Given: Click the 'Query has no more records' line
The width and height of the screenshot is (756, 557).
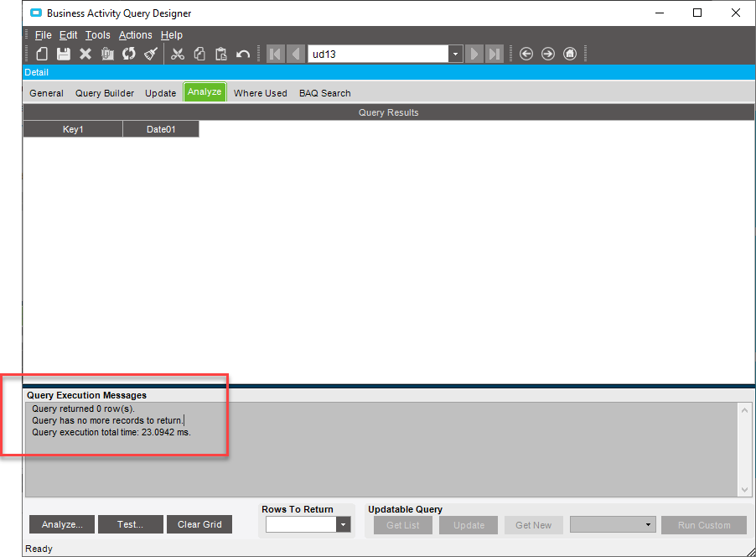Looking at the screenshot, I should pyautogui.click(x=108, y=420).
